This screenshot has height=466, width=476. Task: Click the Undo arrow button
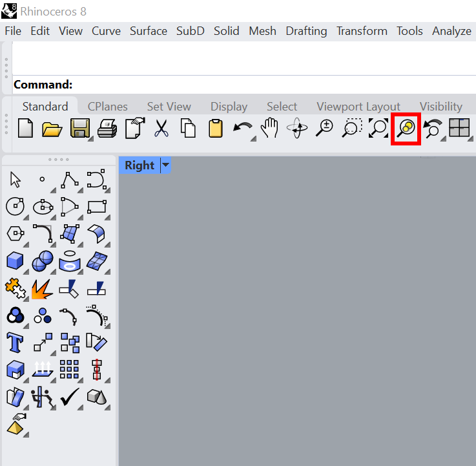tap(242, 128)
